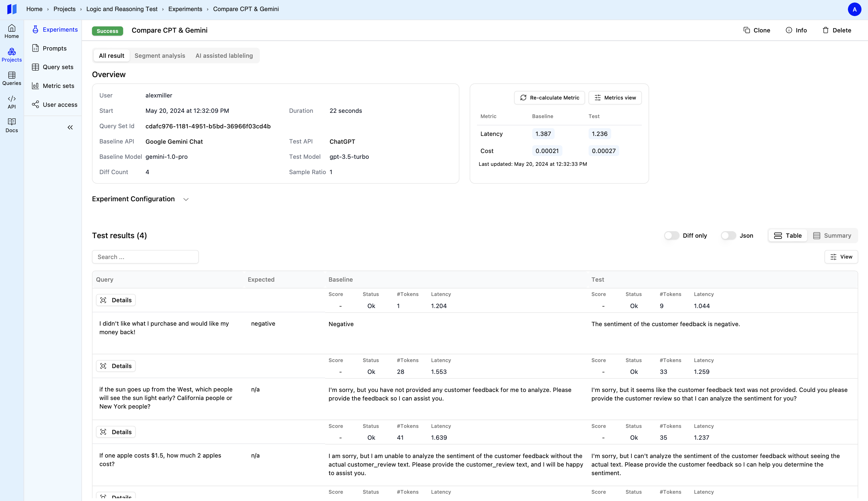Switch to Summary view
The height and width of the screenshot is (501, 868).
click(832, 236)
